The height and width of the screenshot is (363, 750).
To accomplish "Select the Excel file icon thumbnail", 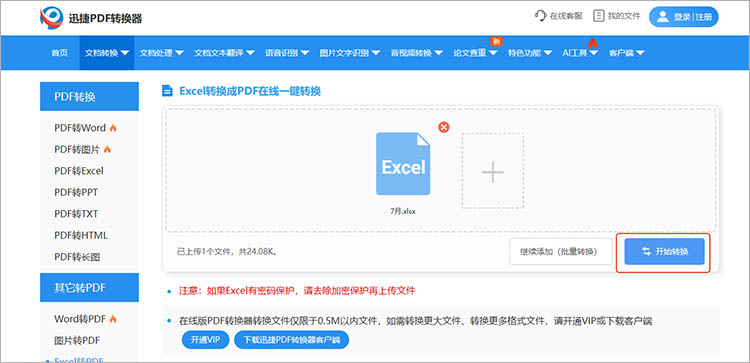I will point(403,164).
